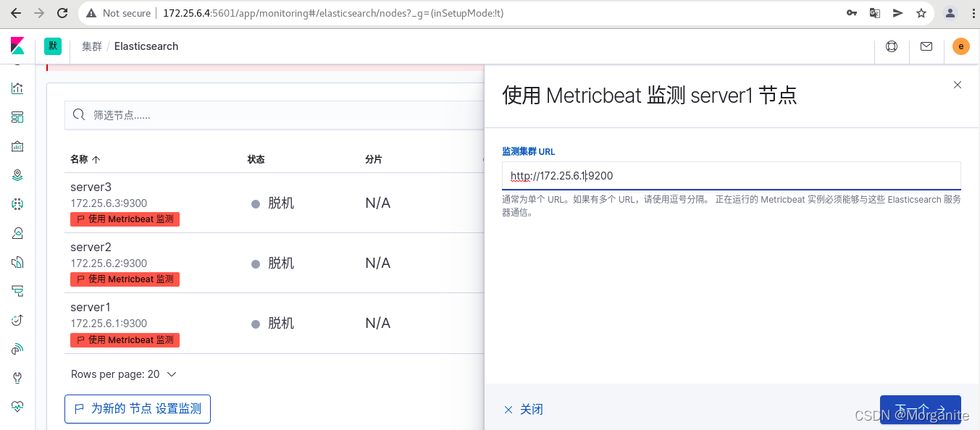This screenshot has width=980, height=430.
Task: Sort nodes by 名称 column
Action: [x=85, y=159]
